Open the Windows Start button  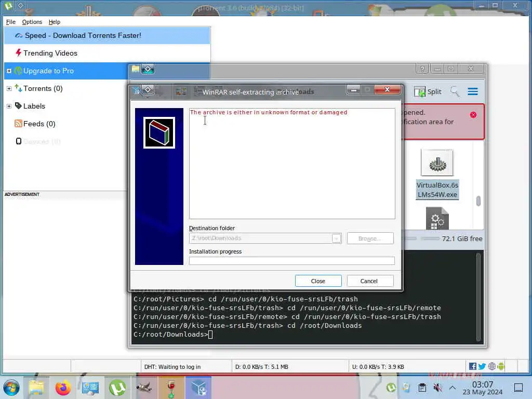click(x=11, y=388)
